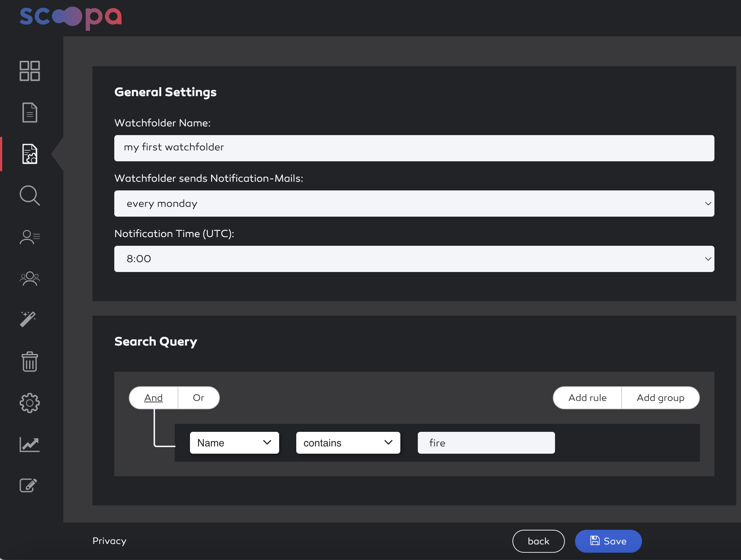Select the analytics trend icon
The width and height of the screenshot is (741, 560).
tap(29, 444)
